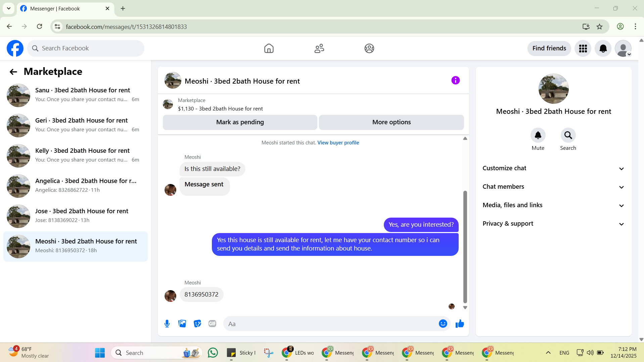Search in conversation magnifier icon
Image resolution: width=644 pixels, height=362 pixels.
pyautogui.click(x=568, y=135)
